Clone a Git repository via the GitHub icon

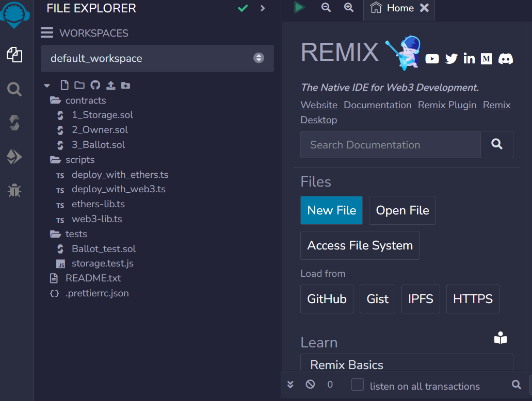coord(95,85)
